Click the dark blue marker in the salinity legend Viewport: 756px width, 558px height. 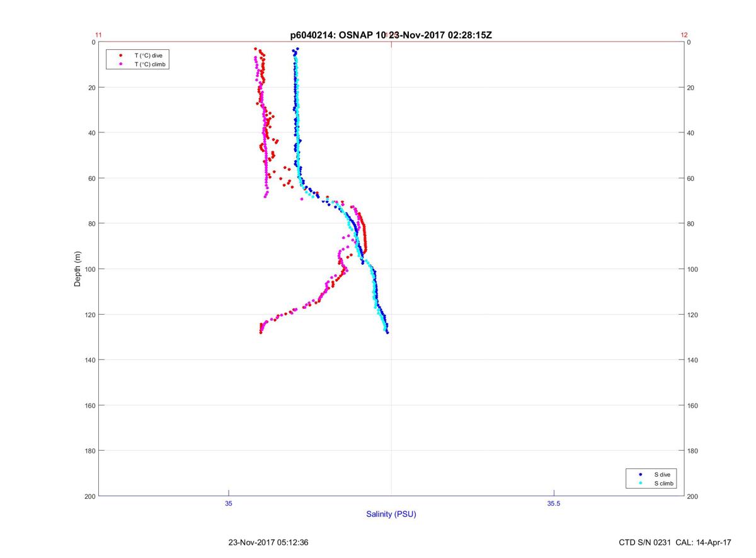[x=640, y=474]
